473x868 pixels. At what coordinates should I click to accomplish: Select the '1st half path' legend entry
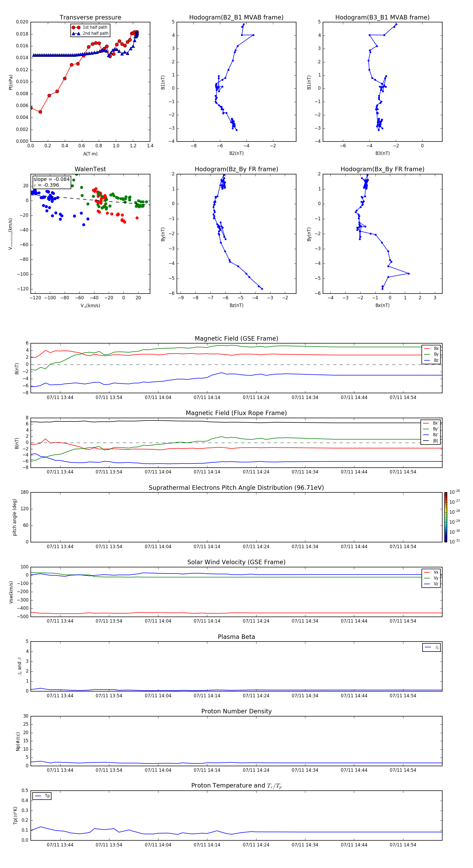(90, 27)
